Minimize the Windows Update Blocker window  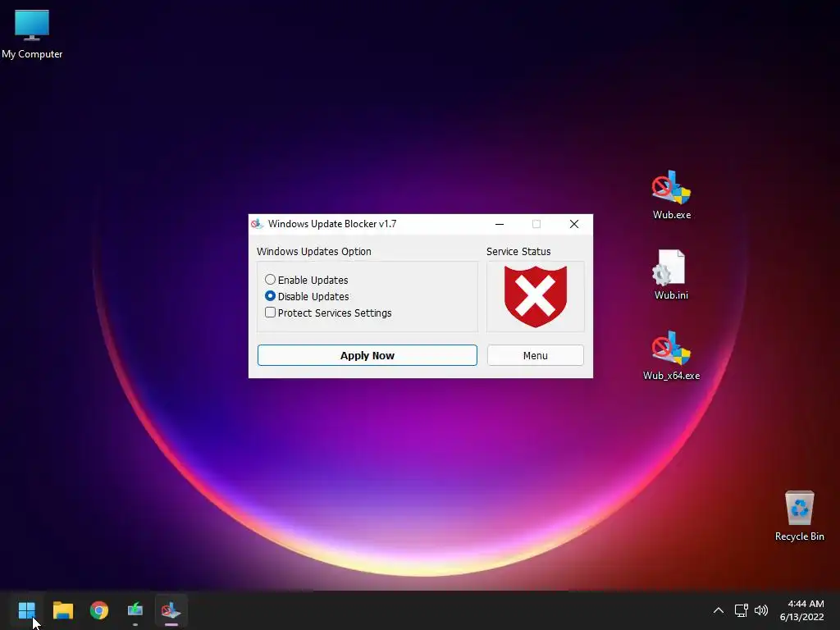pos(500,224)
